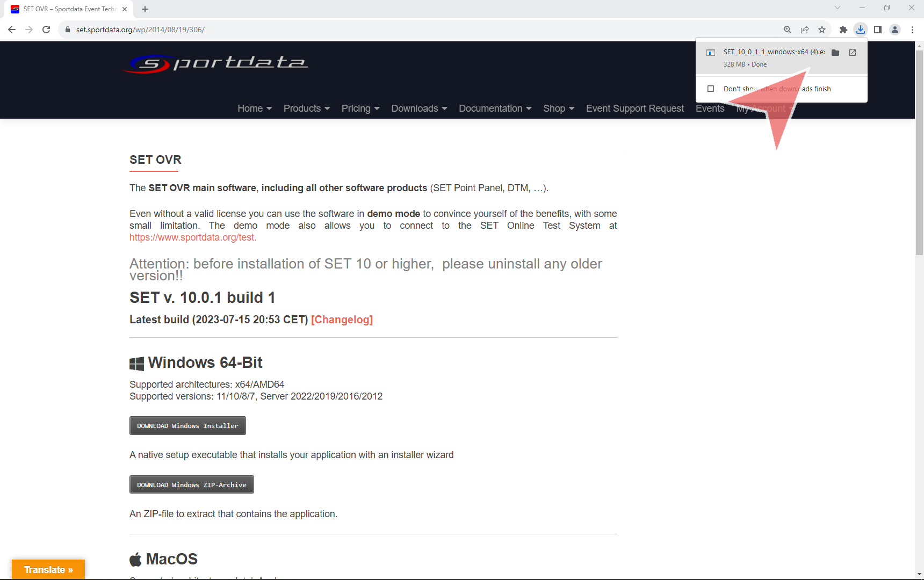Viewport: 924px width, 580px height.
Task: Click the SET_10_0_1_1_windows-x64 file icon
Action: tap(711, 53)
